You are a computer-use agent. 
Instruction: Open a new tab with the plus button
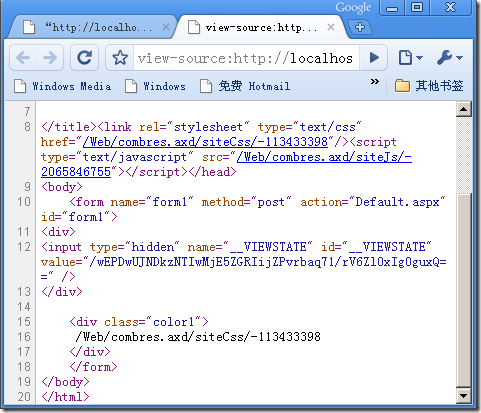pyautogui.click(x=360, y=27)
